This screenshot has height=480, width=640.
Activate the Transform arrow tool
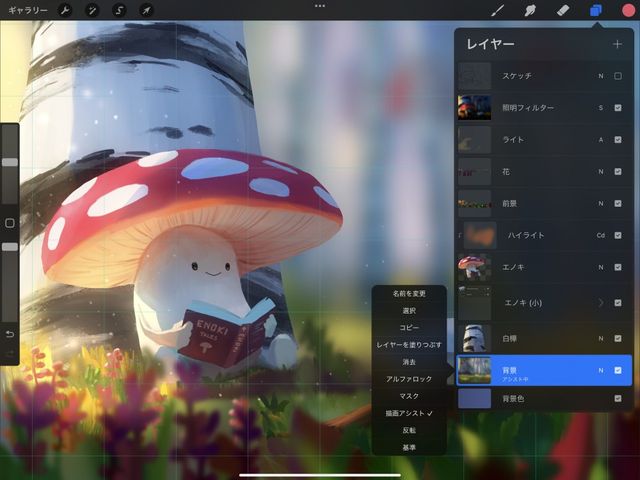(x=146, y=10)
